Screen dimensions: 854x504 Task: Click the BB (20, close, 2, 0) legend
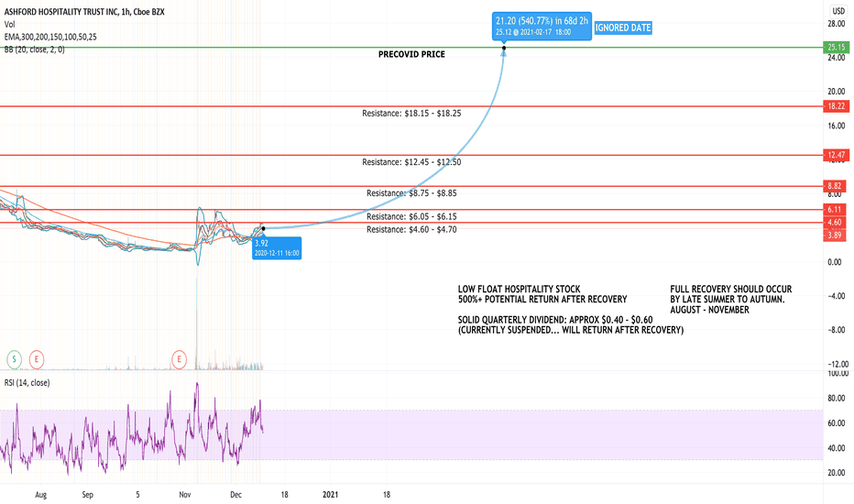[x=34, y=49]
